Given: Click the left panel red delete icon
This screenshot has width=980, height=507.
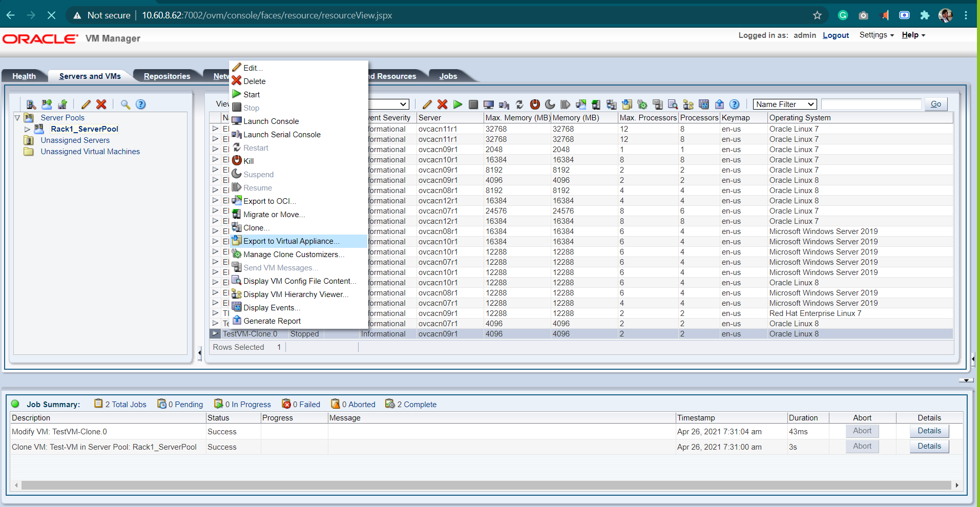Looking at the screenshot, I should click(x=101, y=104).
